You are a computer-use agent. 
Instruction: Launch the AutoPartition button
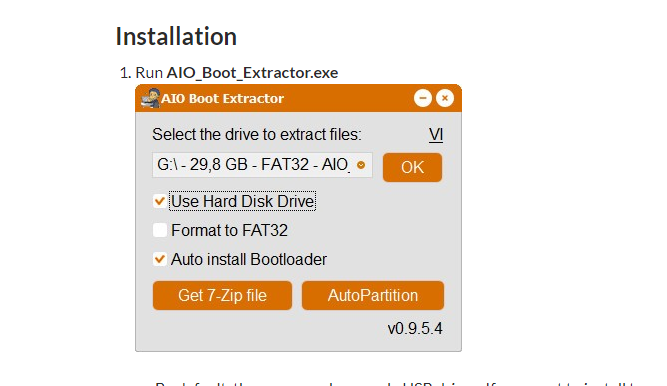373,295
